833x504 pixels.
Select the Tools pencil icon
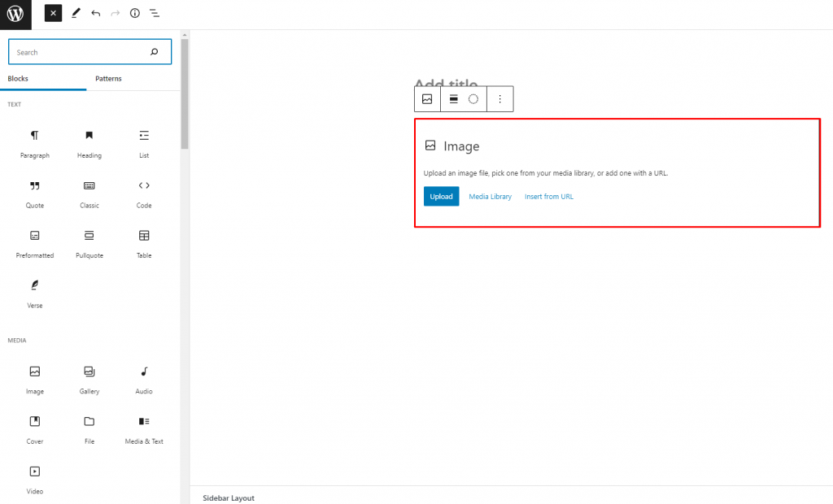[x=76, y=13]
